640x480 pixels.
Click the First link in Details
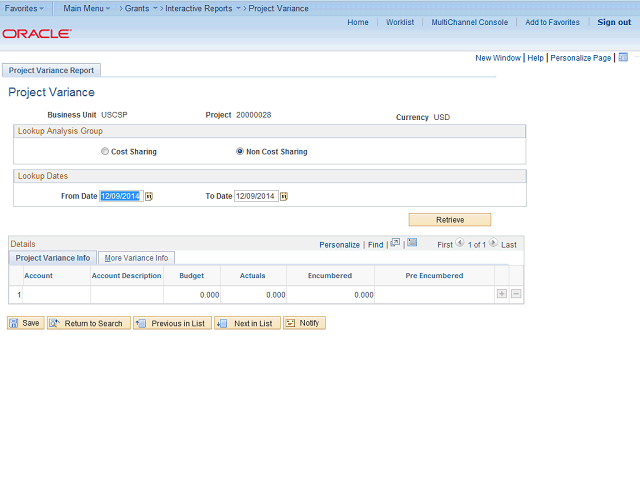[445, 245]
